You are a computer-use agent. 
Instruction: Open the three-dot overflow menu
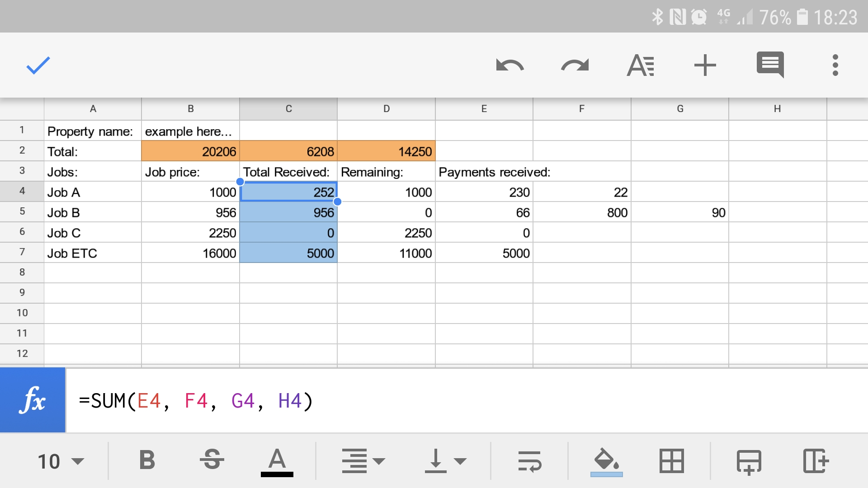(x=835, y=66)
